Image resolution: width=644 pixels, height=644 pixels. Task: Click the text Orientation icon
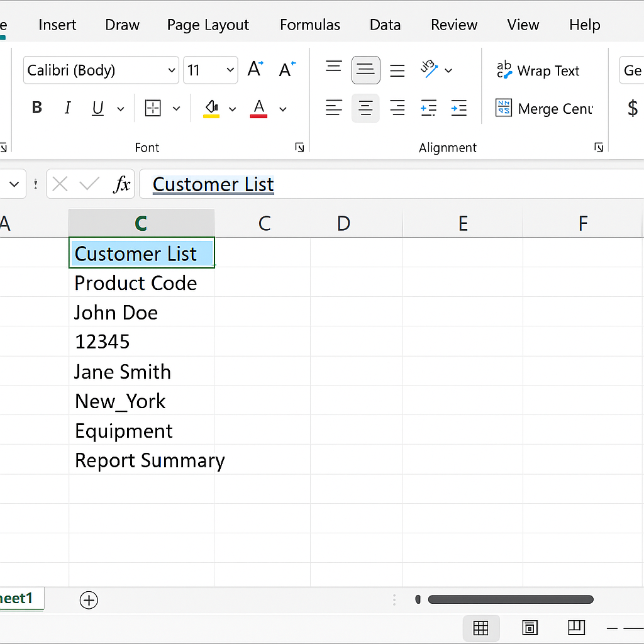429,69
